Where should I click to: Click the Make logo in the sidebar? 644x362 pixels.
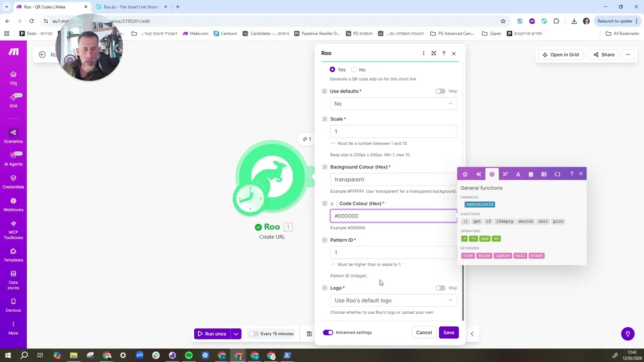point(14,52)
